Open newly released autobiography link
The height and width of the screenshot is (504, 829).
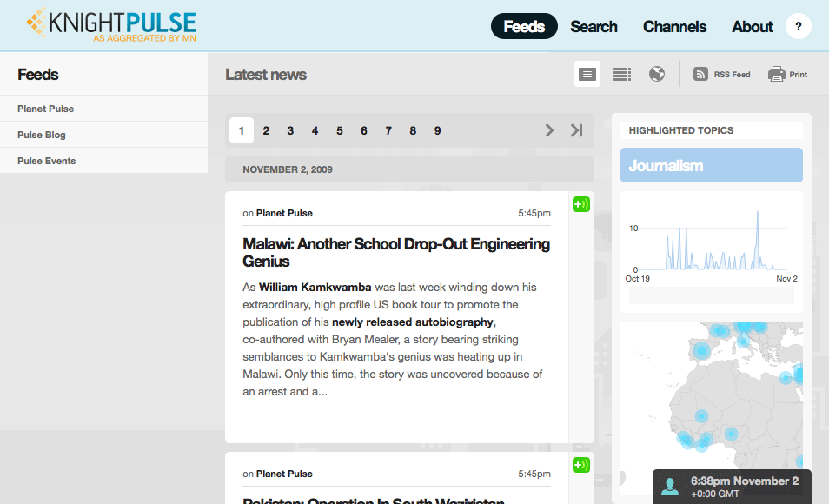(413, 322)
